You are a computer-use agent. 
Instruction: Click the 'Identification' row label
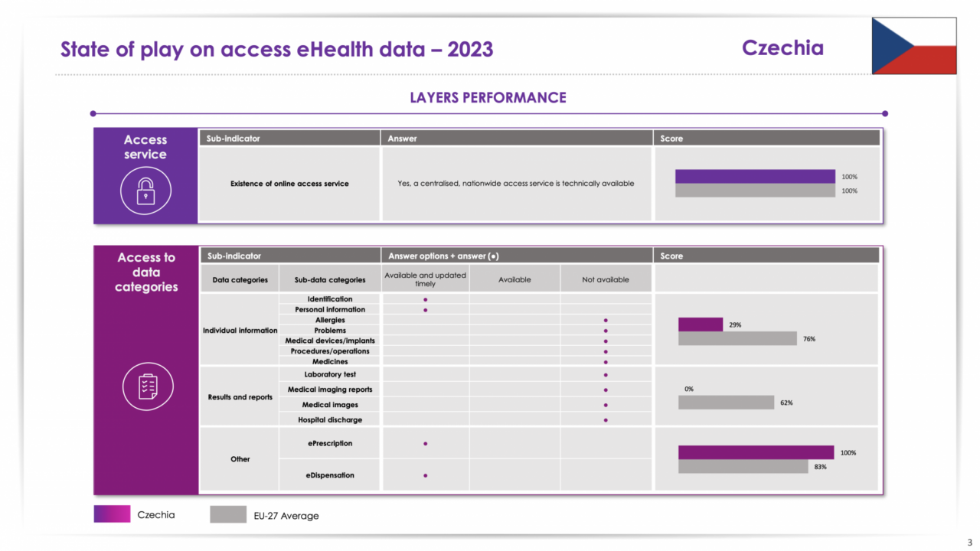click(330, 299)
